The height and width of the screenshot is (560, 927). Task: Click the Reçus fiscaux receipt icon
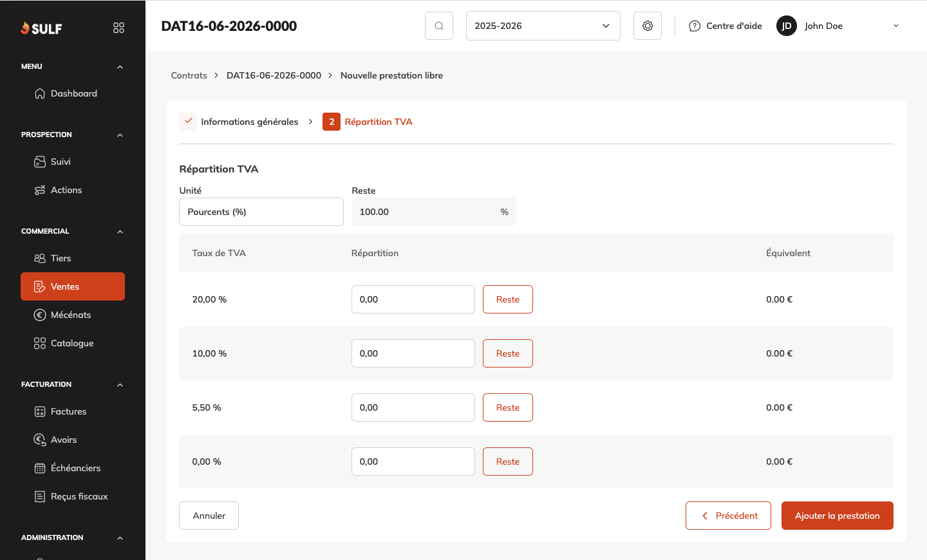click(x=40, y=496)
